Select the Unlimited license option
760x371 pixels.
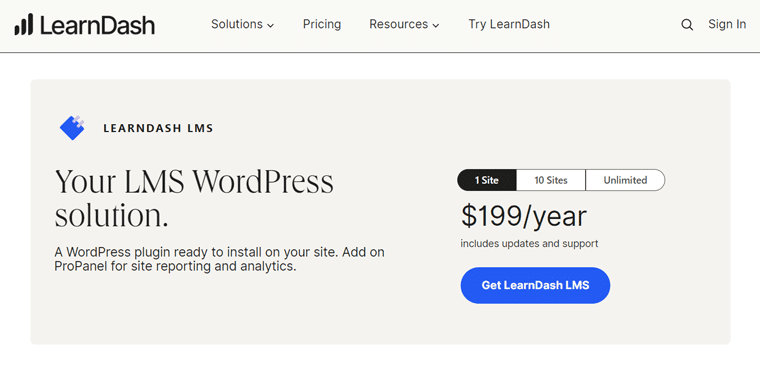pyautogui.click(x=625, y=180)
